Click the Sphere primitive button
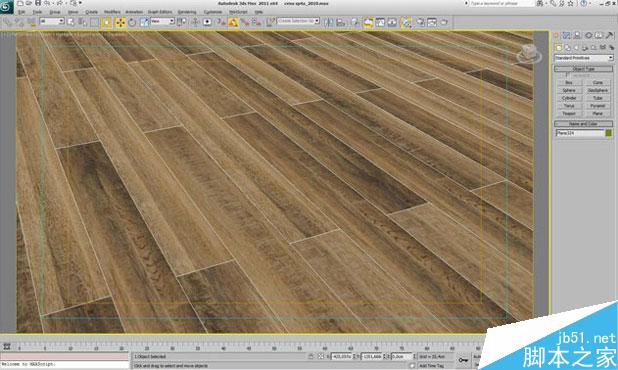Viewport: 618px width, 370px height. tap(569, 90)
